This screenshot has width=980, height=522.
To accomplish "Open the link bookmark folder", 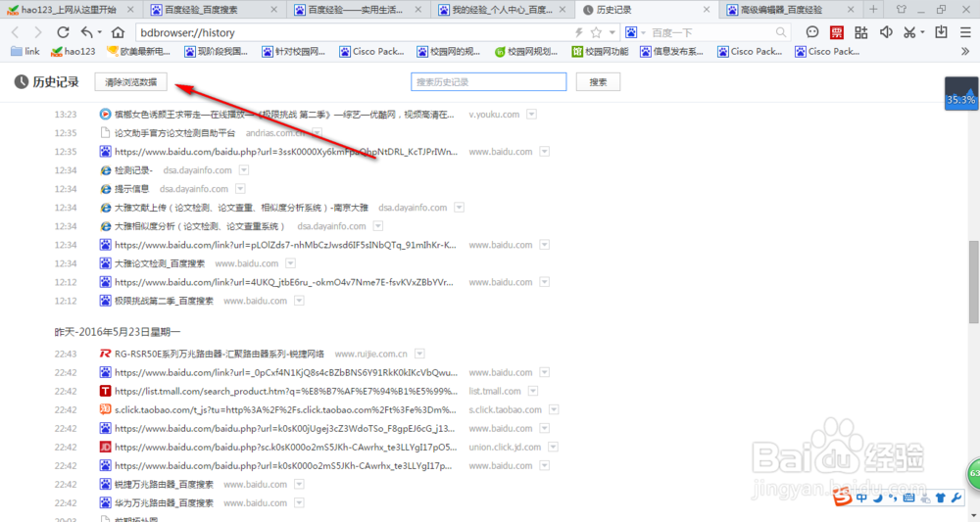I will pos(25,52).
